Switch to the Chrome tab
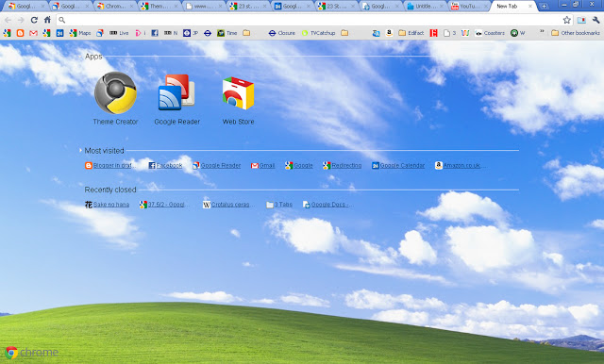 click(115, 7)
